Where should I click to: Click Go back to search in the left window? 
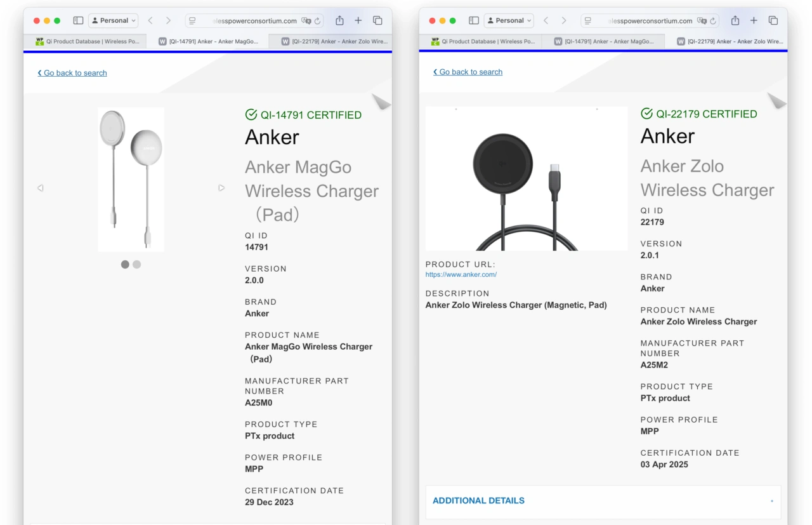pyautogui.click(x=72, y=73)
